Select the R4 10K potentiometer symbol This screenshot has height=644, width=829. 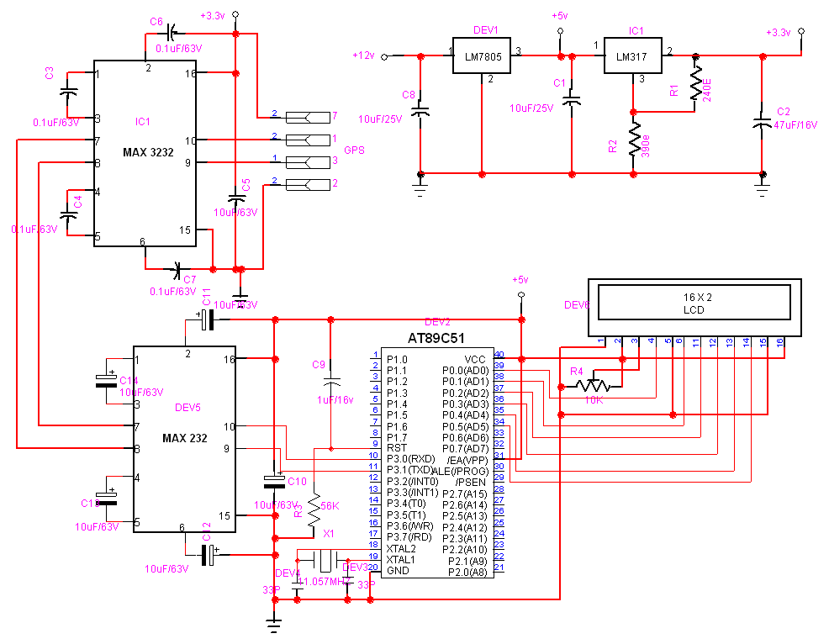(596, 385)
